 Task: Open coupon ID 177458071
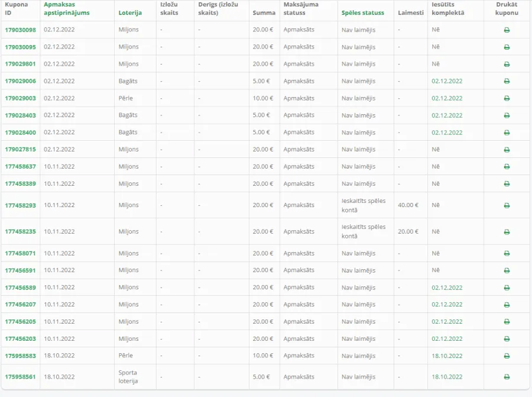(x=20, y=253)
